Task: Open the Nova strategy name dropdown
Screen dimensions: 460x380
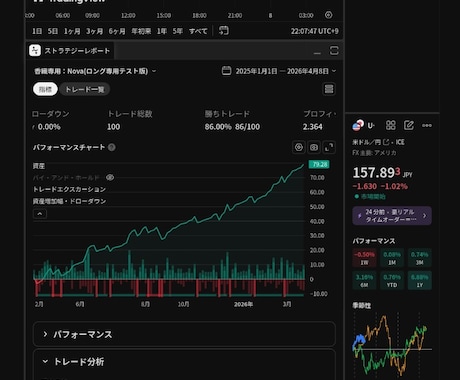Action: click(x=95, y=71)
